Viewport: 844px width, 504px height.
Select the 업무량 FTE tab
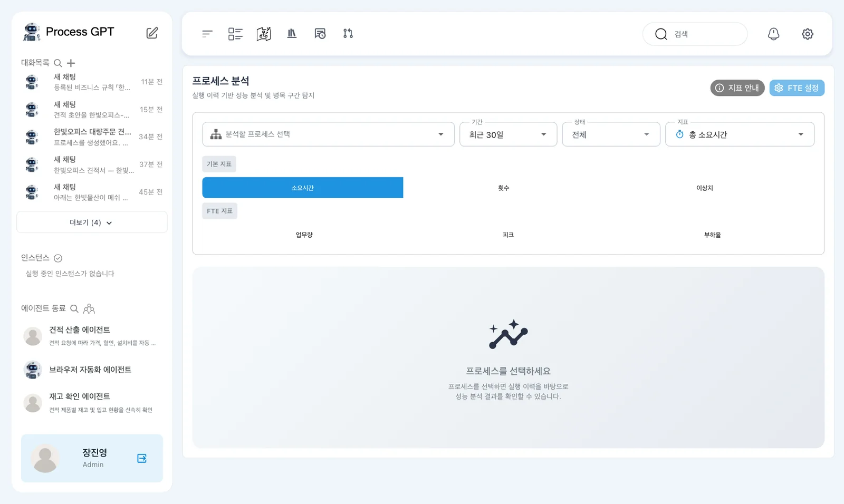tap(304, 235)
